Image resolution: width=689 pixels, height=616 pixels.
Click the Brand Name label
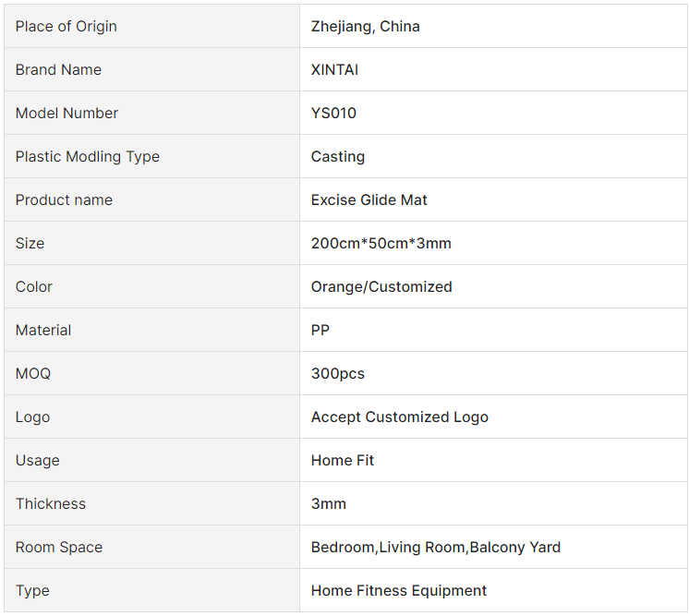point(58,69)
